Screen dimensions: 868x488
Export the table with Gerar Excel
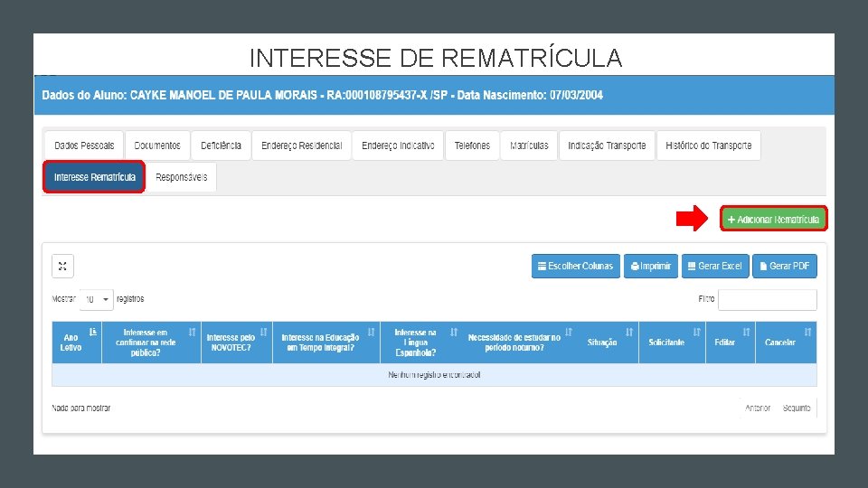pos(715,266)
